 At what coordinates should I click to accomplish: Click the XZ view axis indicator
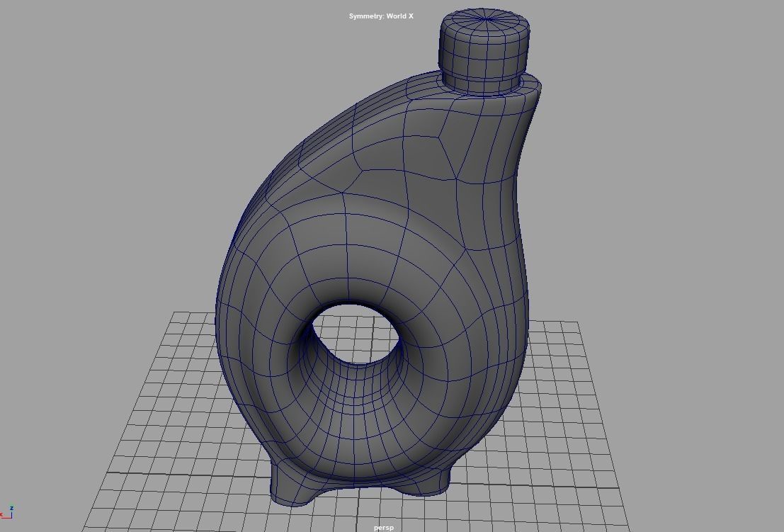click(x=7, y=512)
